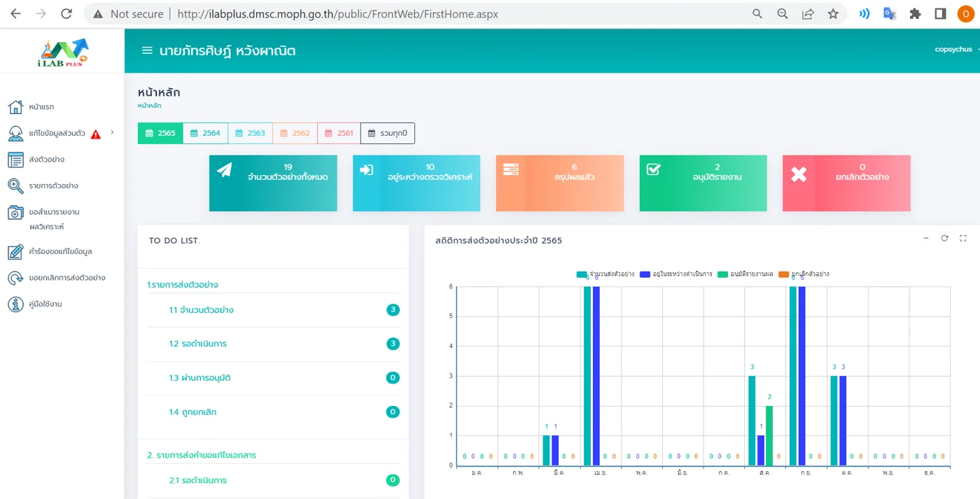The width and height of the screenshot is (980, 499).
Task: Expand chart panel to fullscreen
Action: (962, 239)
